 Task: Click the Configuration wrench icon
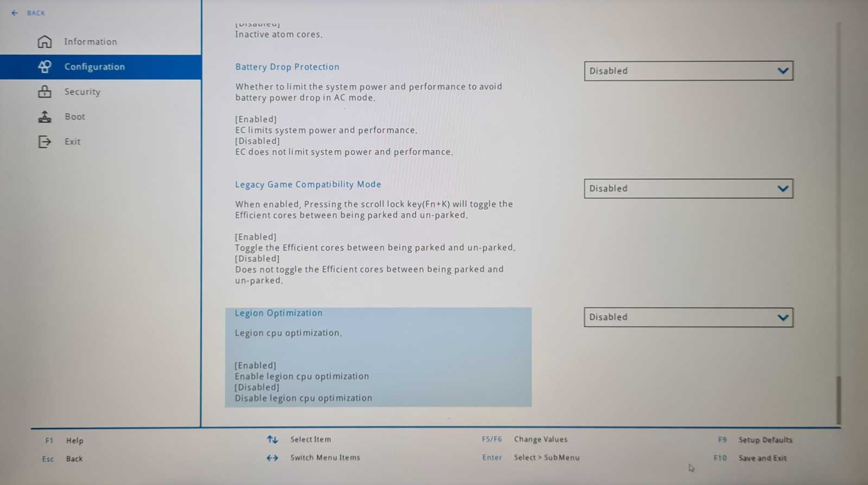pyautogui.click(x=44, y=67)
